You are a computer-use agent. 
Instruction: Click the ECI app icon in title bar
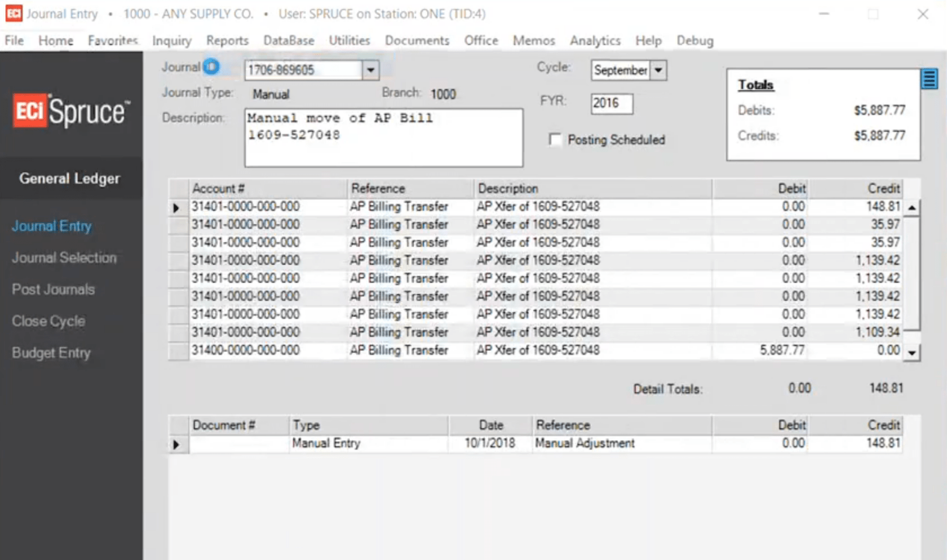14,14
